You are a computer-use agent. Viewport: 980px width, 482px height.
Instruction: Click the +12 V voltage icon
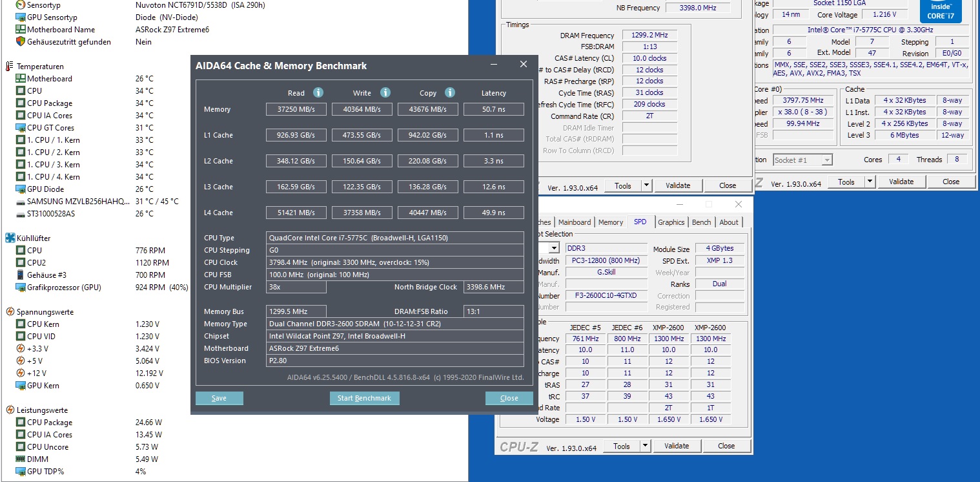[21, 373]
